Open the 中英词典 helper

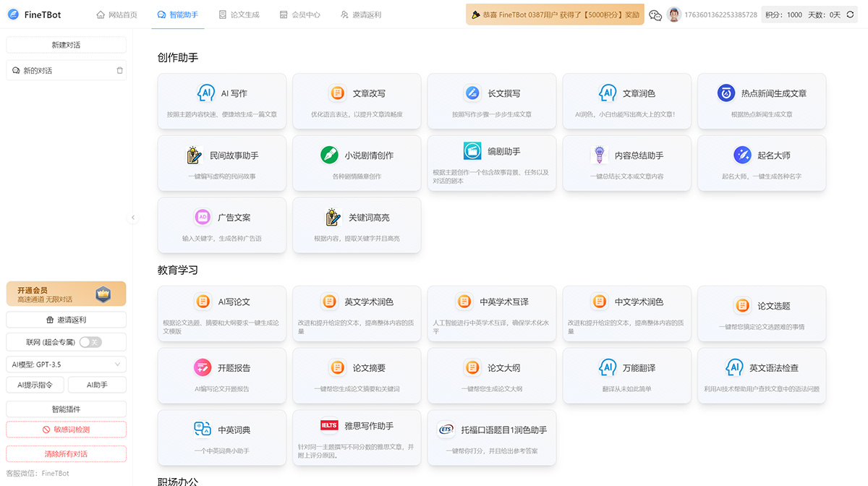click(x=221, y=438)
